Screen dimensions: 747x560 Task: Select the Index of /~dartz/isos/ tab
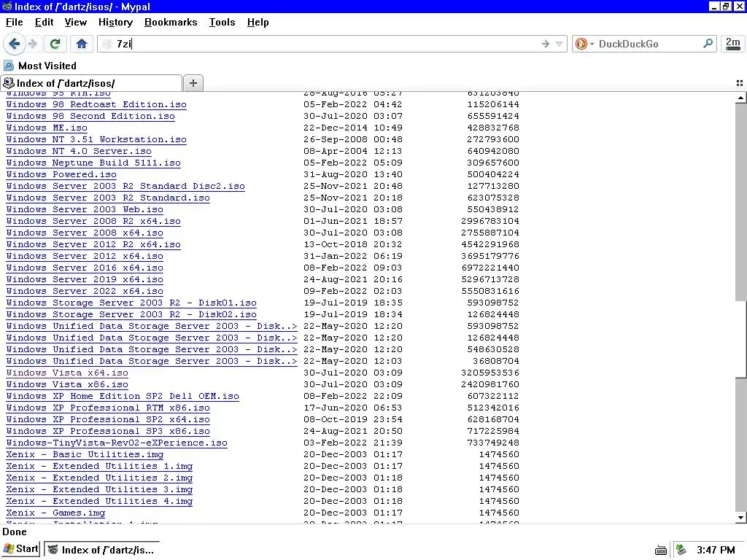(x=91, y=83)
